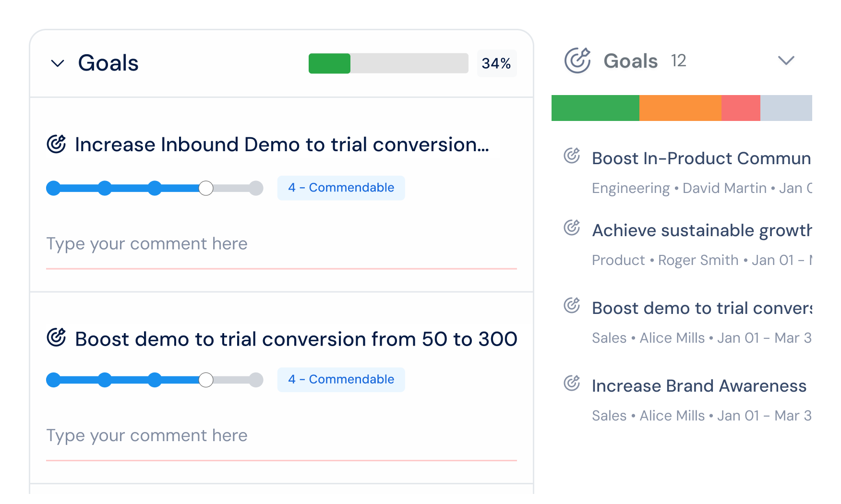Image resolution: width=841 pixels, height=504 pixels.
Task: Click the 34% label
Action: coord(496,63)
